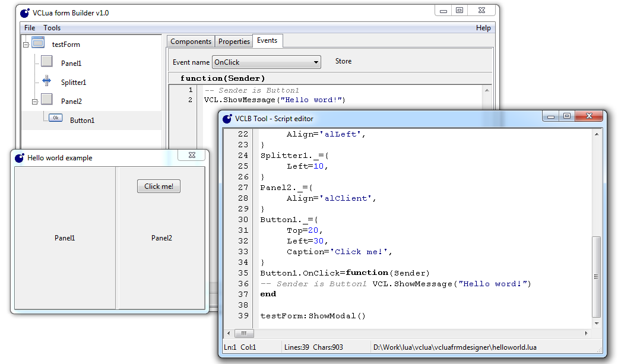This screenshot has width=618, height=364.
Task: Open the Help menu
Action: 483,28
